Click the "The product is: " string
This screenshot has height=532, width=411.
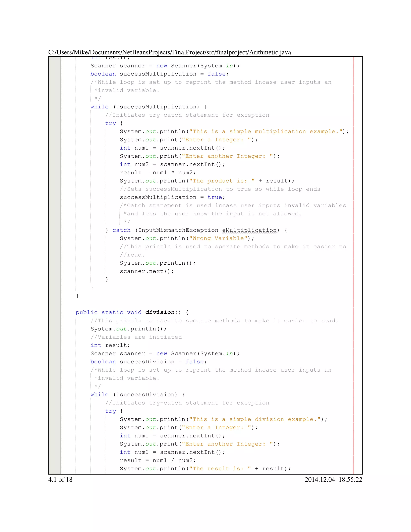coord(222,181)
